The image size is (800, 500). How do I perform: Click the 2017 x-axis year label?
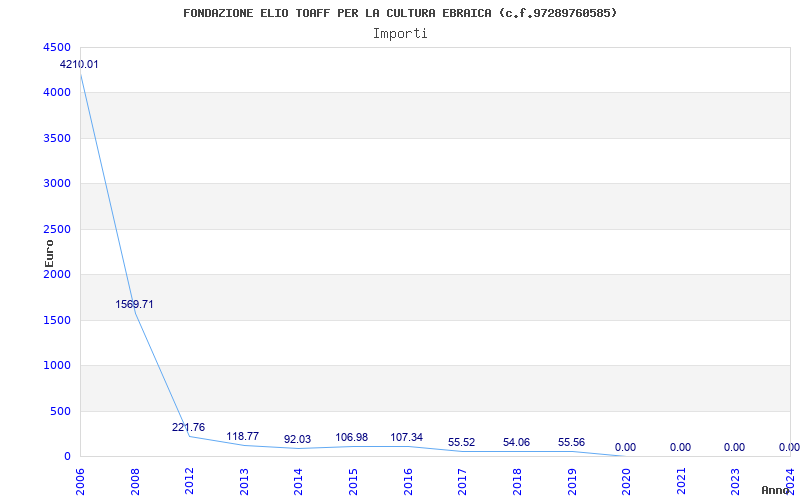pyautogui.click(x=462, y=482)
